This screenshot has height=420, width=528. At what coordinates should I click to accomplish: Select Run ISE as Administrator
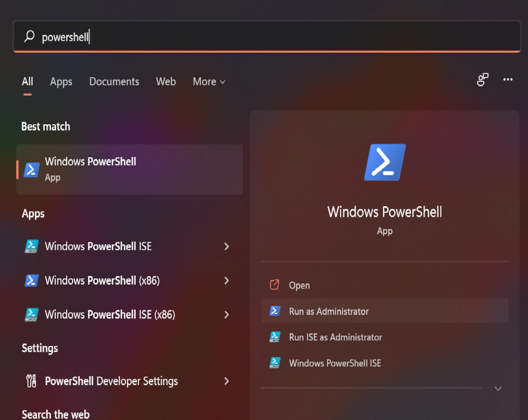tap(335, 337)
